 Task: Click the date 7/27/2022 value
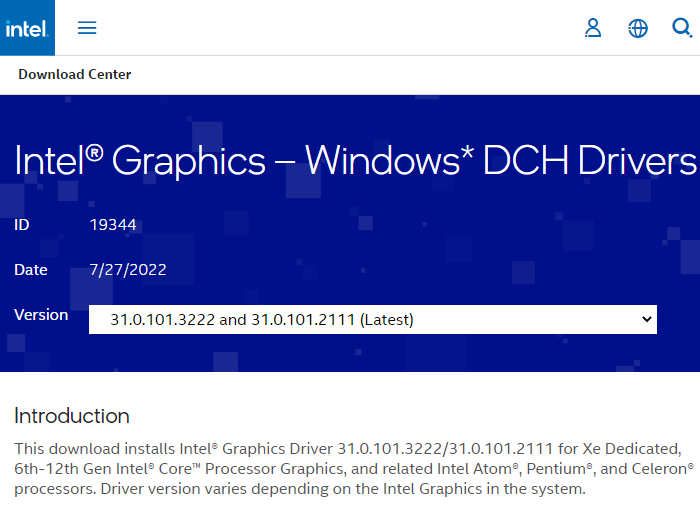128,270
